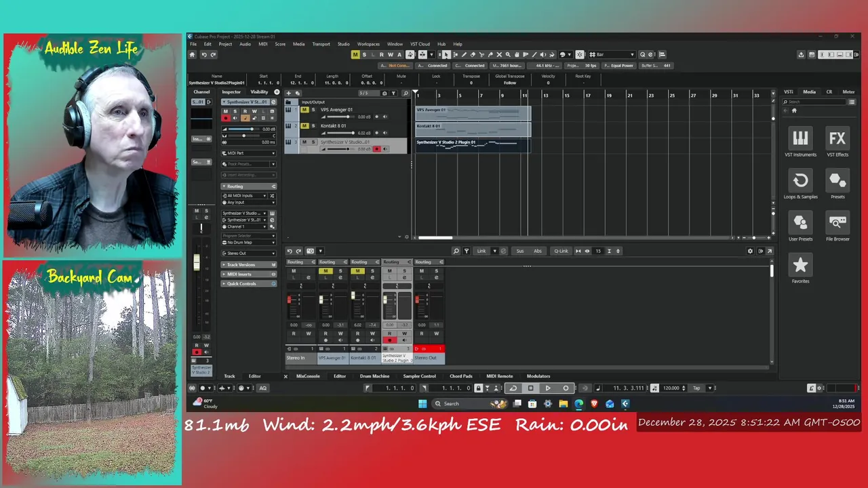868x488 pixels.
Task: Open Brave browser from taskbar
Action: pos(594,403)
